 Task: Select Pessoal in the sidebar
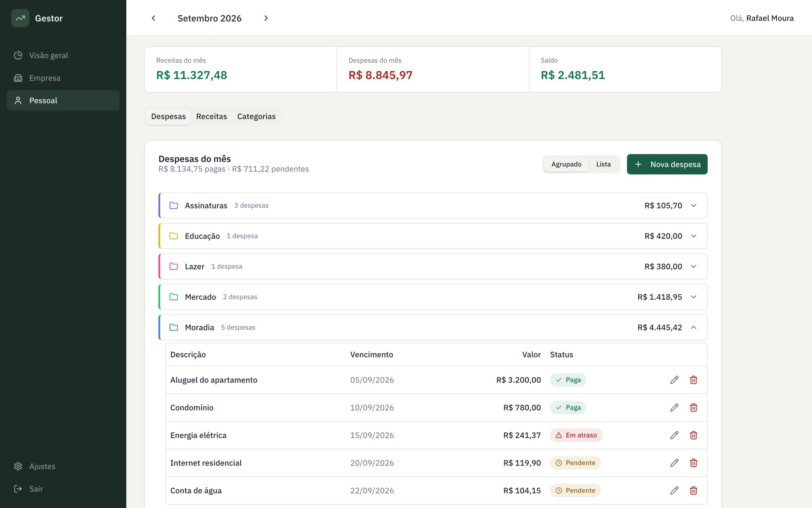click(x=63, y=100)
